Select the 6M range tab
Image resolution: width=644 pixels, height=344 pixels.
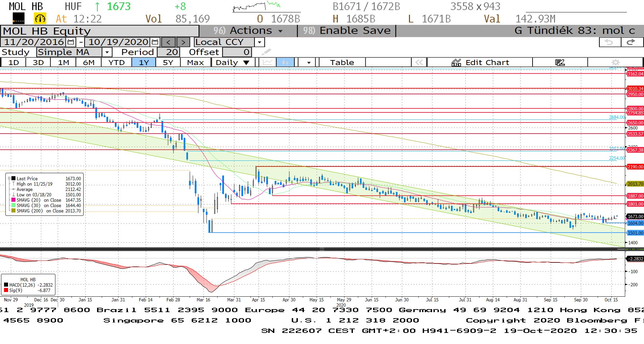[89, 62]
